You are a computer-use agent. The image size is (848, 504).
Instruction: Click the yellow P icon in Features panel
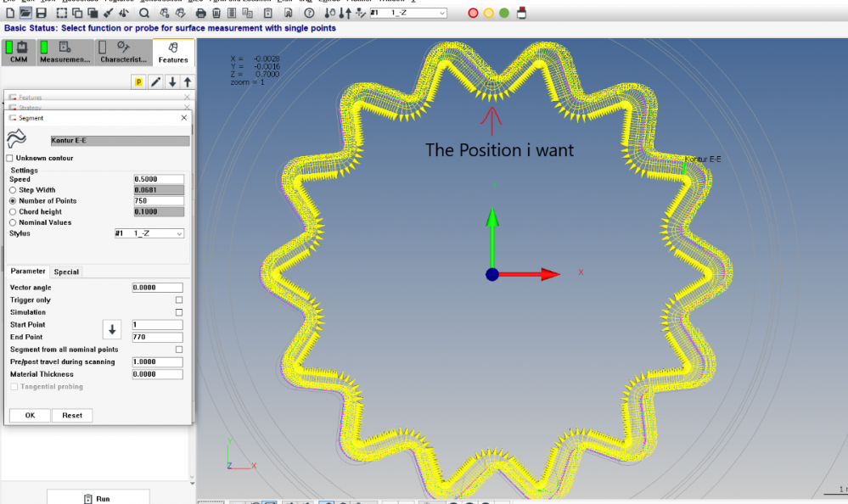click(138, 81)
